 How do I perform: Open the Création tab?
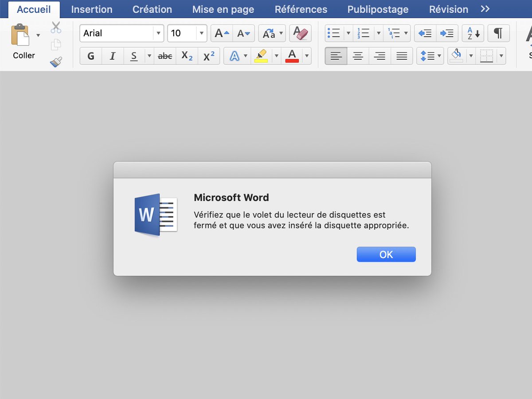coord(152,9)
